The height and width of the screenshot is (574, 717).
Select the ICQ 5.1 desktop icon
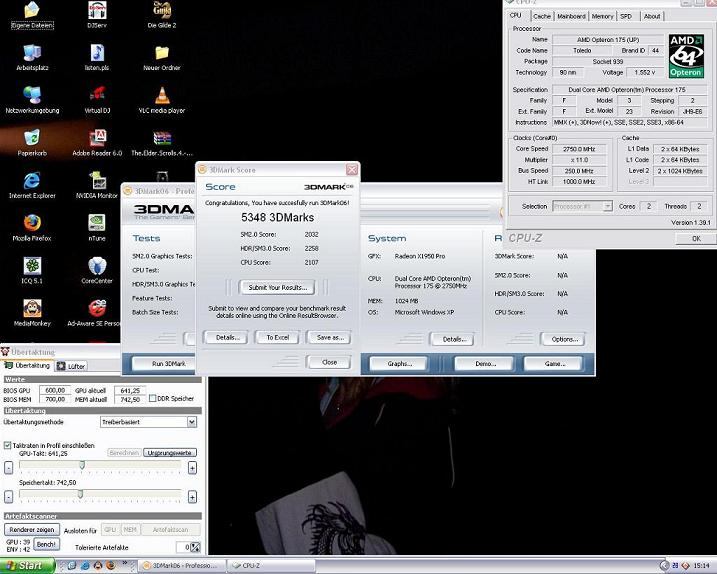(32, 270)
